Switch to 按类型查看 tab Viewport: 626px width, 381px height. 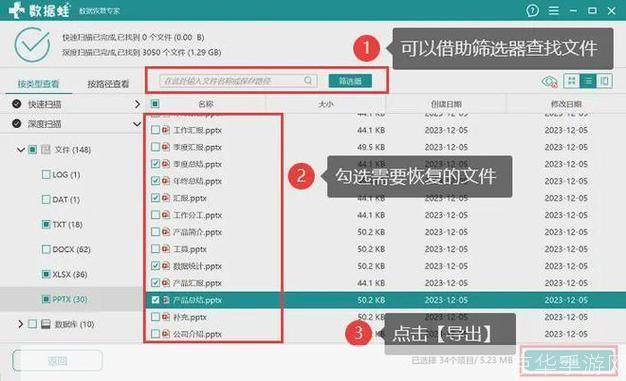click(38, 83)
